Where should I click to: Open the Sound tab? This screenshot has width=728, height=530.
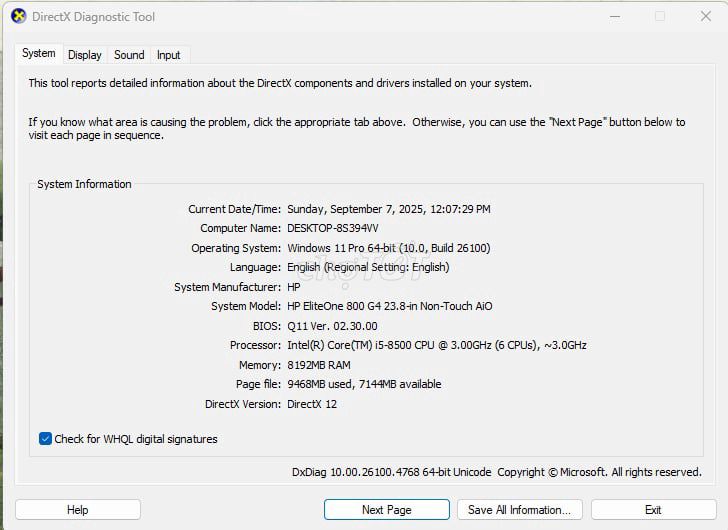pyautogui.click(x=129, y=55)
